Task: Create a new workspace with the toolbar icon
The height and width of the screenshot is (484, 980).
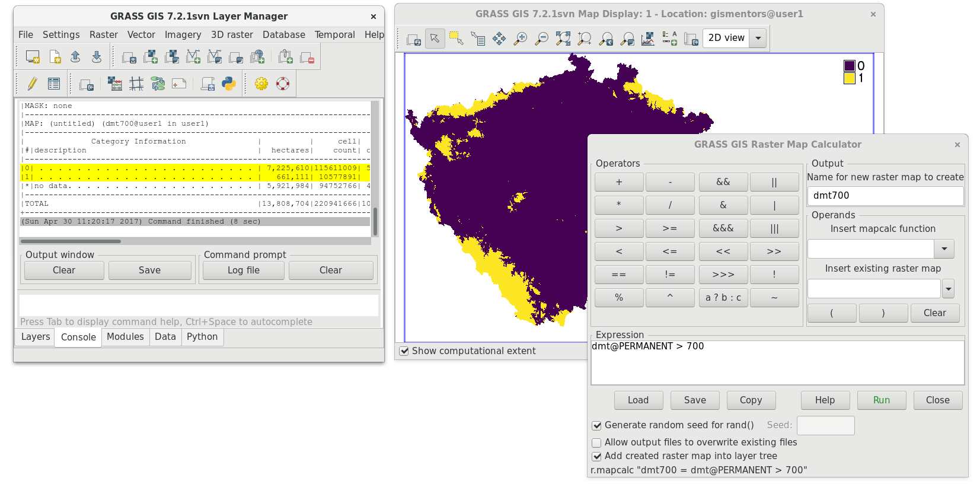Action: coord(55,57)
